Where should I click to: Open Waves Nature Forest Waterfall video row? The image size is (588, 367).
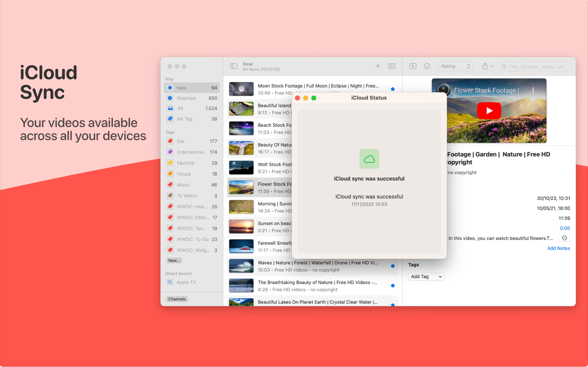pos(313,266)
